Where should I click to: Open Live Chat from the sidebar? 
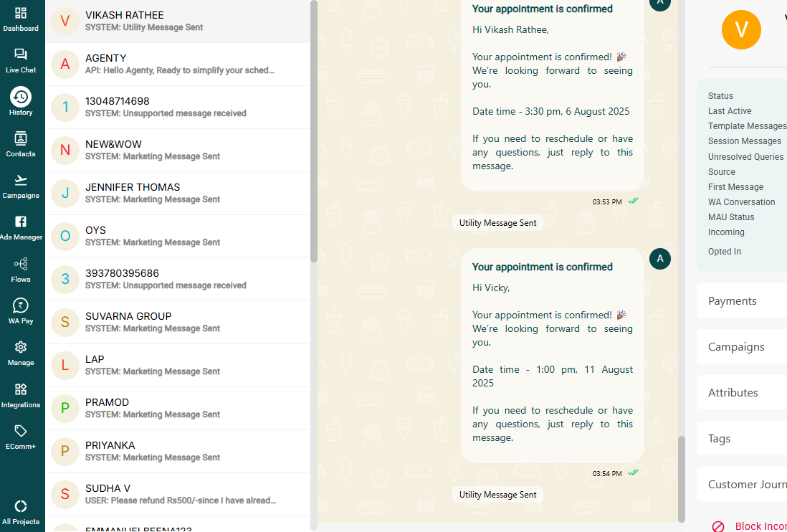point(21,54)
